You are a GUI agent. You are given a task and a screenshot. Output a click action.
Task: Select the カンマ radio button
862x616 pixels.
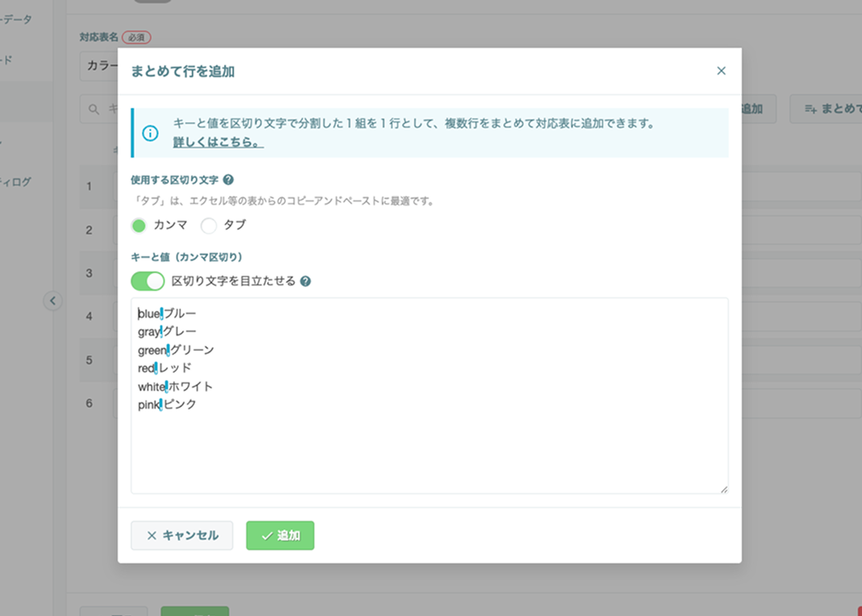pyautogui.click(x=139, y=225)
